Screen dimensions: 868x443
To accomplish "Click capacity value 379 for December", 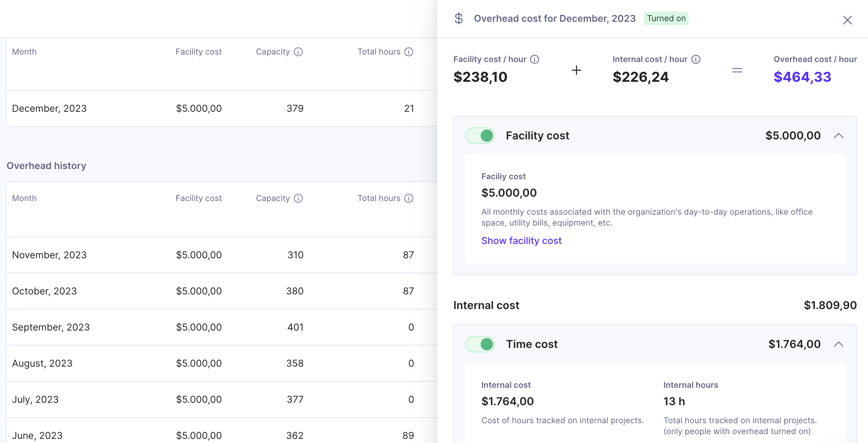I will [295, 108].
